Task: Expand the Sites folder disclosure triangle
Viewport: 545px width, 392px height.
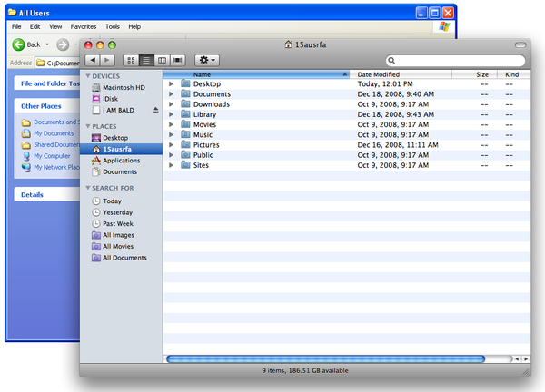Action: pos(171,165)
